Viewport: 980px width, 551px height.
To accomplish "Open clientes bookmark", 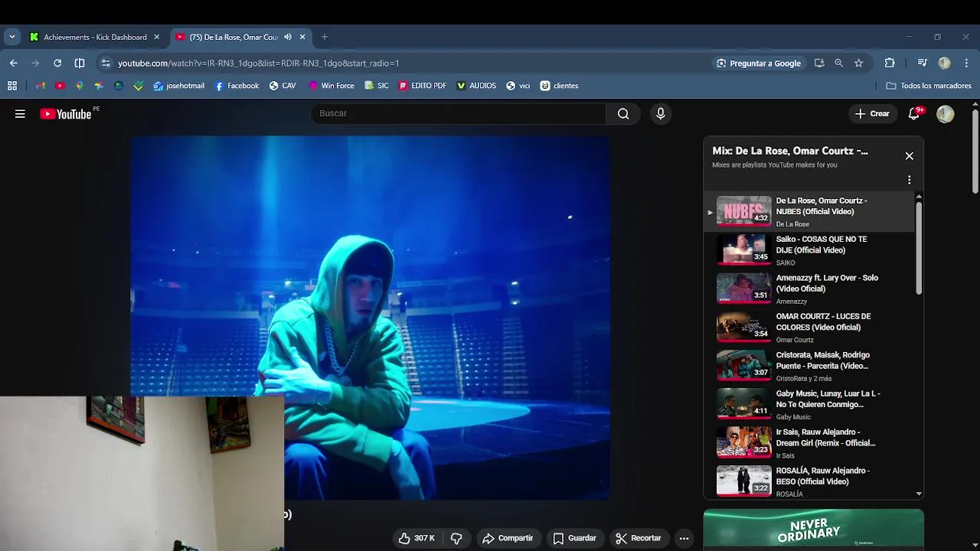I will coord(559,86).
